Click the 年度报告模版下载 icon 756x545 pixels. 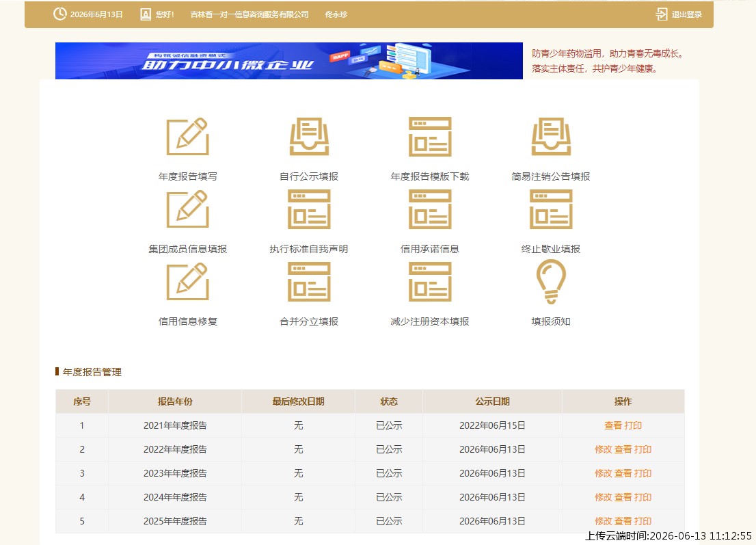(x=430, y=137)
